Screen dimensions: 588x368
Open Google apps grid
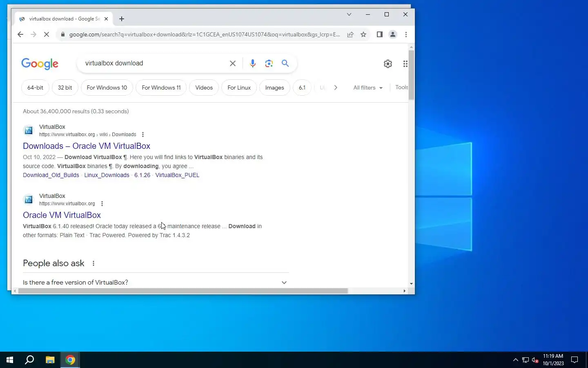[x=405, y=63]
